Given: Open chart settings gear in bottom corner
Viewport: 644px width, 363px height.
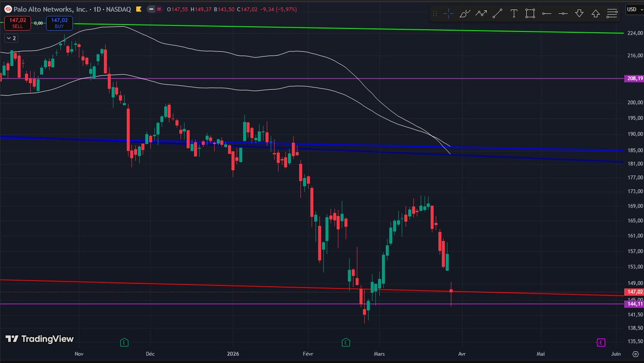Looking at the screenshot, I should [635, 354].
